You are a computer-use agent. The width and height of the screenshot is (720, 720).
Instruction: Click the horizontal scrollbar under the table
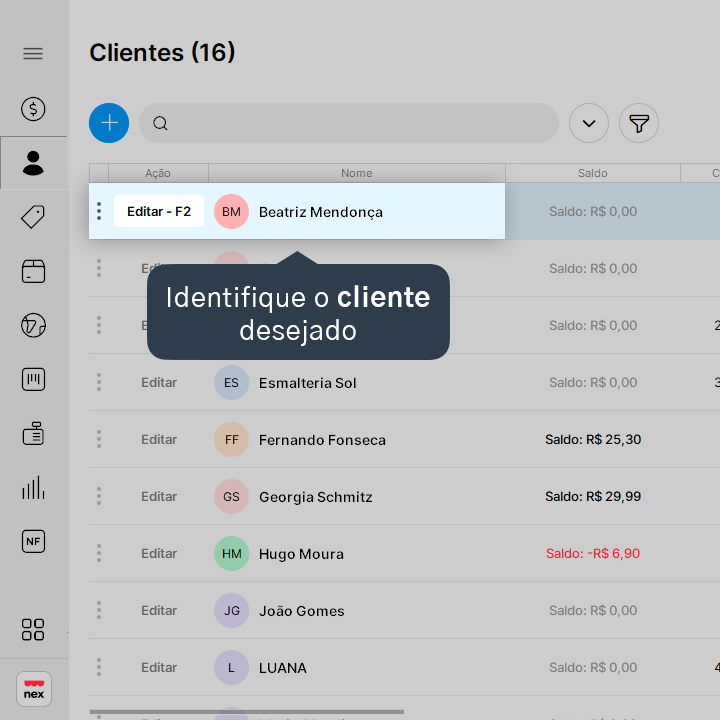(x=247, y=712)
